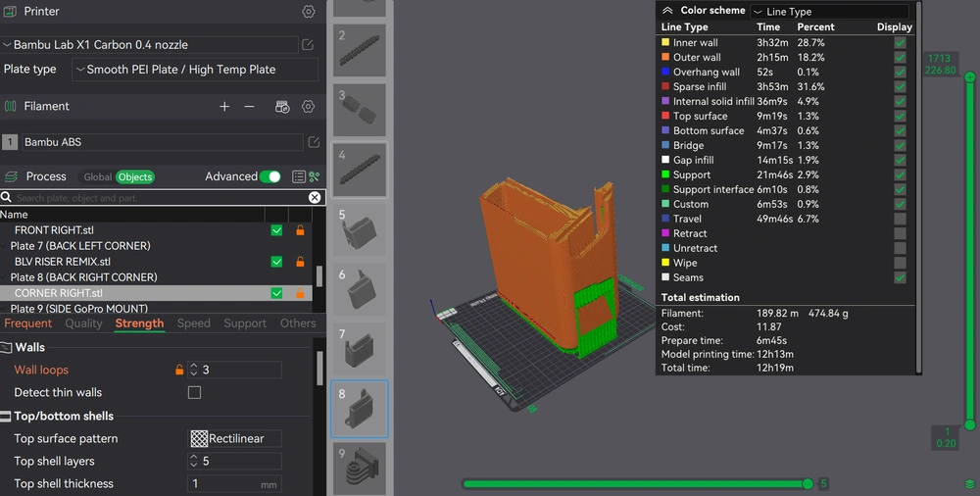The height and width of the screenshot is (496, 980).
Task: Edit the Bambu Lab X1 Carbon printer preset
Action: coord(308,45)
